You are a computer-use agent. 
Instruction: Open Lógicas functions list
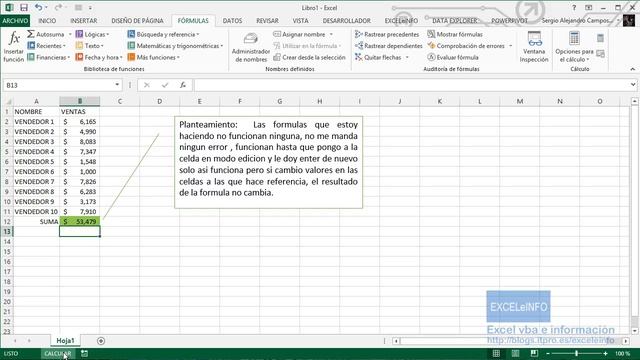(93, 34)
